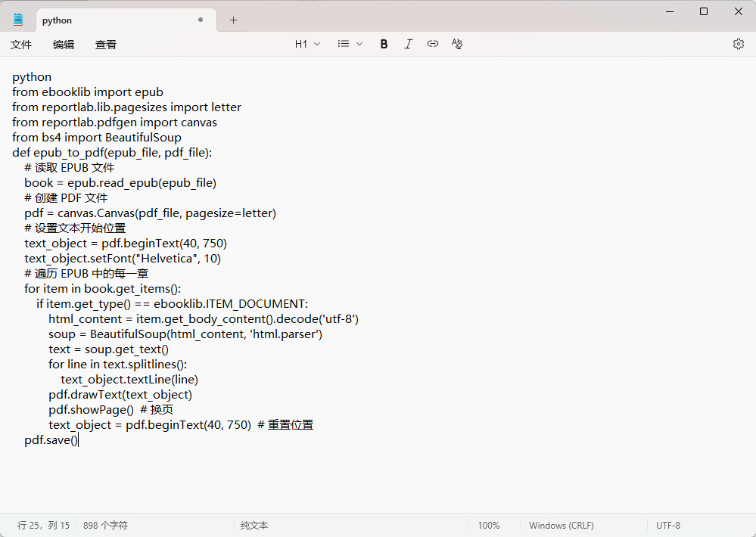This screenshot has width=756, height=537.
Task: Click line 'pdf.drawText(text_object)'
Action: pos(120,394)
